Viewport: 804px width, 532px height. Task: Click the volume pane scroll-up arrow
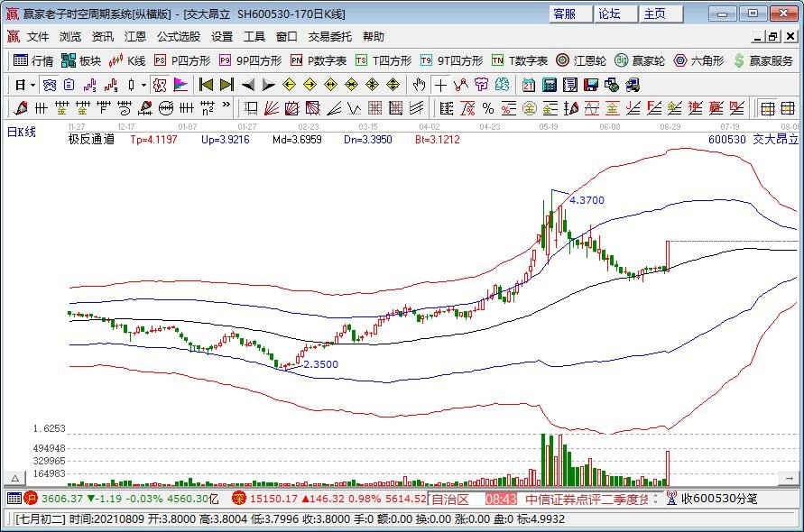(14, 477)
